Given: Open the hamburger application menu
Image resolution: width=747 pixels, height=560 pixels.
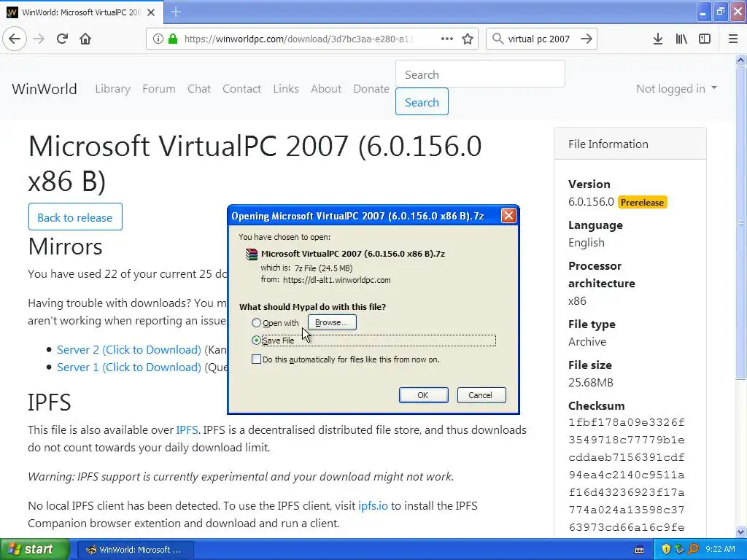Looking at the screenshot, I should click(x=732, y=39).
